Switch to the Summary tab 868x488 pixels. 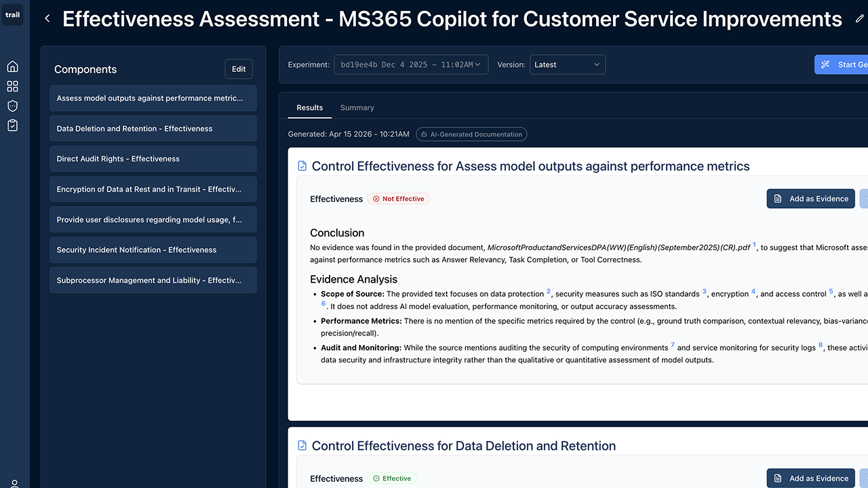click(357, 108)
